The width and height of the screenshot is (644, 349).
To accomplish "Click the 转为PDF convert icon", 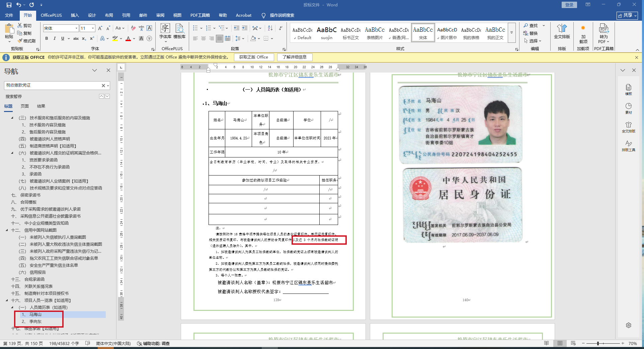I will pyautogui.click(x=603, y=33).
